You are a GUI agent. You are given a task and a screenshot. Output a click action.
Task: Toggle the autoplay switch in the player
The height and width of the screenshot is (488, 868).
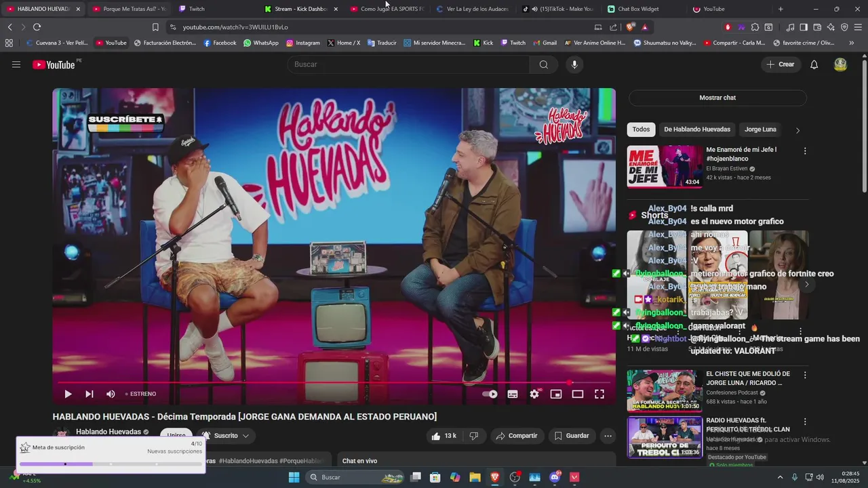tap(490, 394)
